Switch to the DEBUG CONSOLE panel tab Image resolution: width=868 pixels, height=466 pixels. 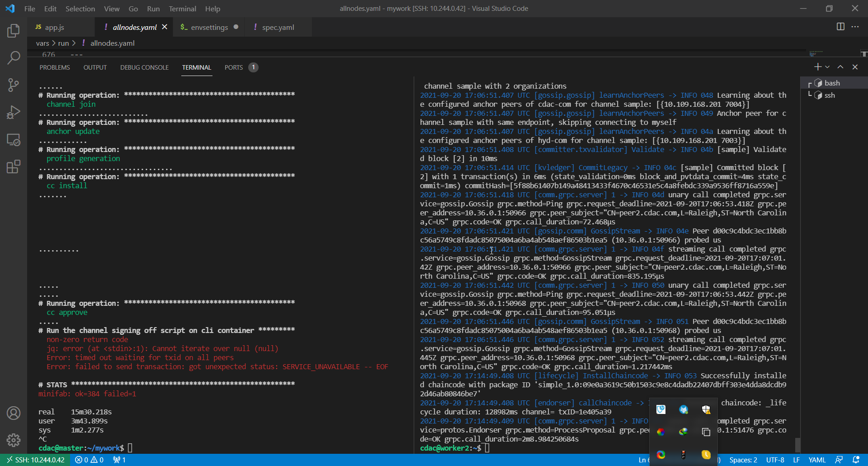(144, 67)
